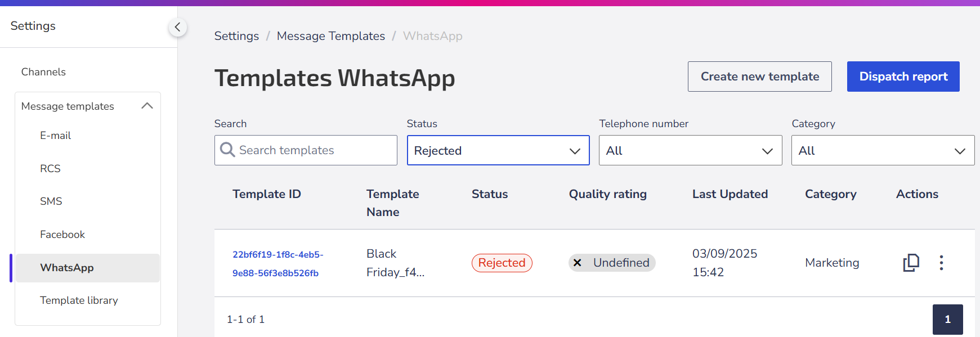Click the Template ID column header

267,194
